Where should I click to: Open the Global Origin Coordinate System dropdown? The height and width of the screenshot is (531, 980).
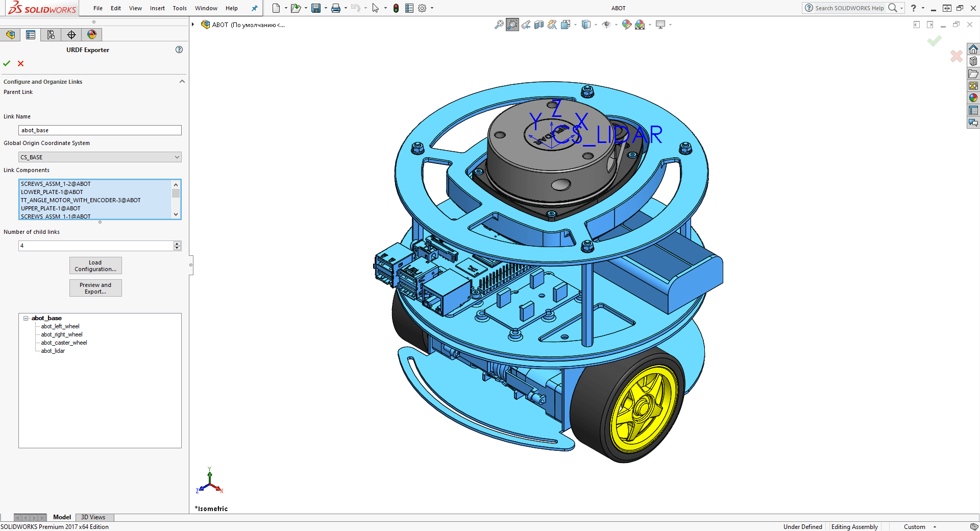(176, 157)
